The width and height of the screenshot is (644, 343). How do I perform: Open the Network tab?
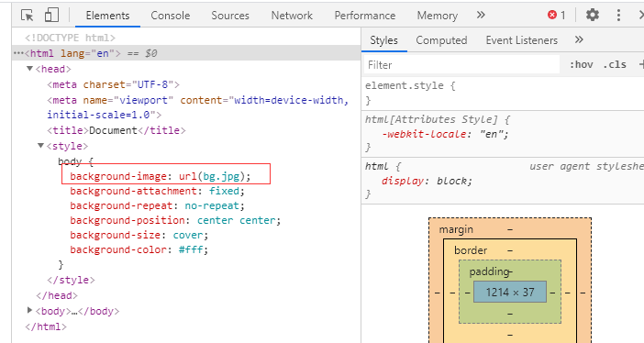coord(292,16)
